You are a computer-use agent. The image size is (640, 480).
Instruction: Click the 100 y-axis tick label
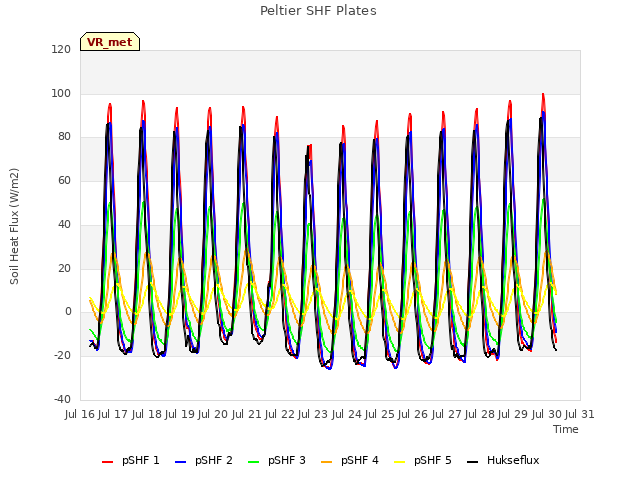tap(61, 93)
